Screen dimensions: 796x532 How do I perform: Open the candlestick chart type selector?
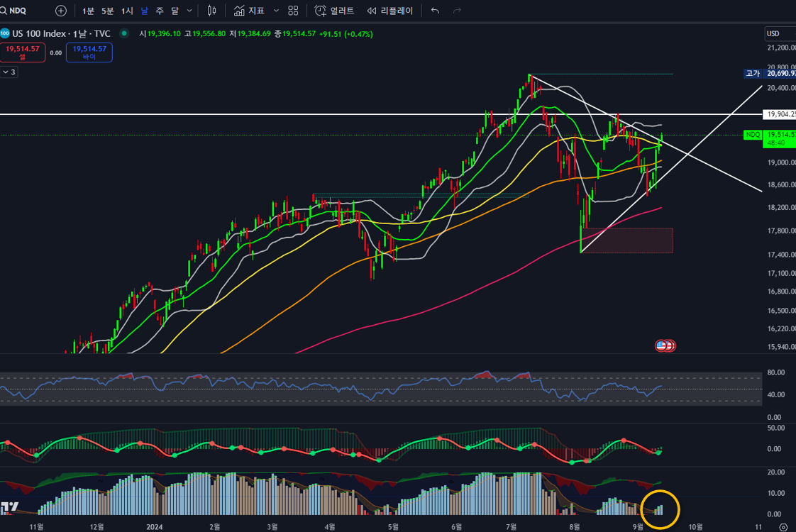click(211, 11)
